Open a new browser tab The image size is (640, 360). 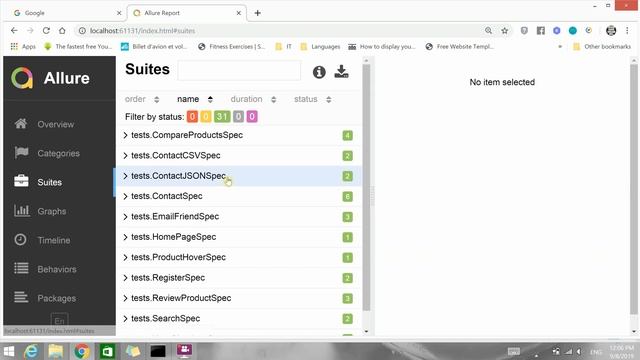pyautogui.click(x=258, y=13)
